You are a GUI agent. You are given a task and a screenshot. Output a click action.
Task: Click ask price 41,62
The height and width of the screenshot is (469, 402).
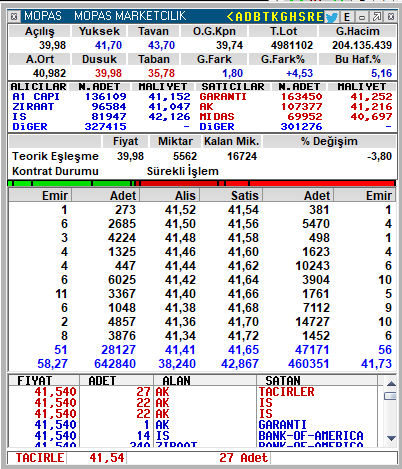[x=243, y=266]
